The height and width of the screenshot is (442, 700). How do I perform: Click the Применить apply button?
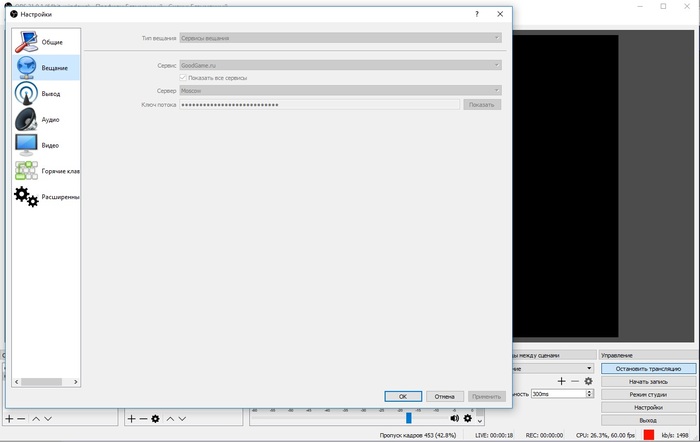(486, 396)
